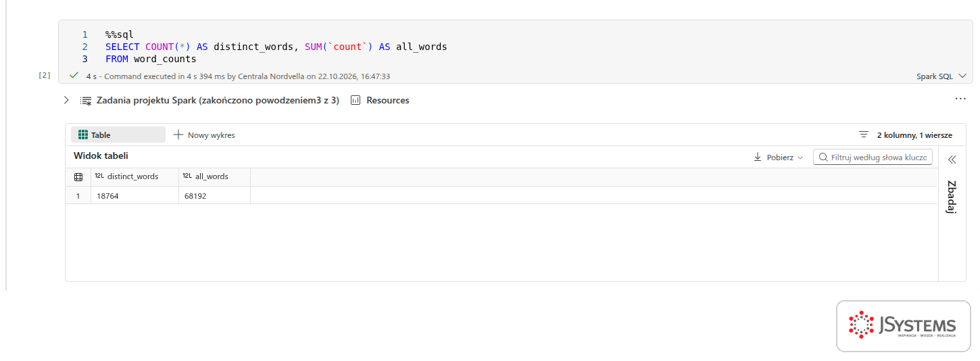Click the Widok tabeli heading

click(x=101, y=155)
